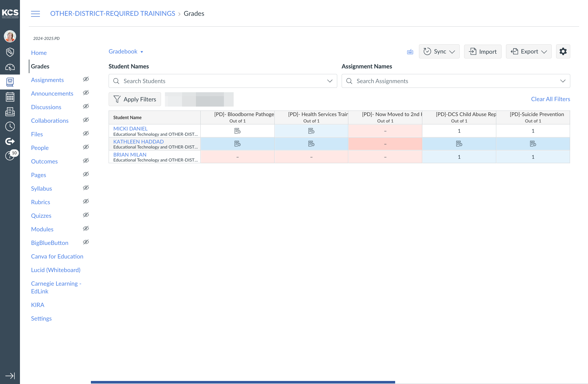
Task: Open the Commons arrow icon
Action: point(10,141)
